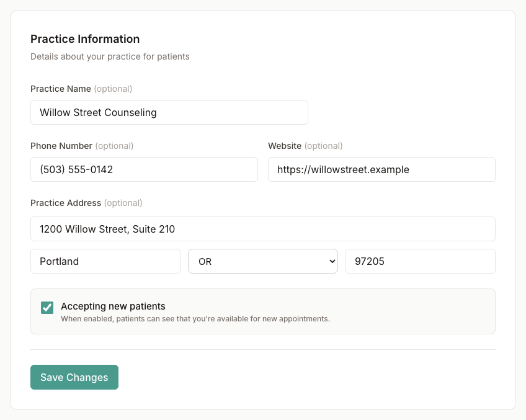Click the Practice Name input field
The width and height of the screenshot is (526, 420).
click(169, 112)
